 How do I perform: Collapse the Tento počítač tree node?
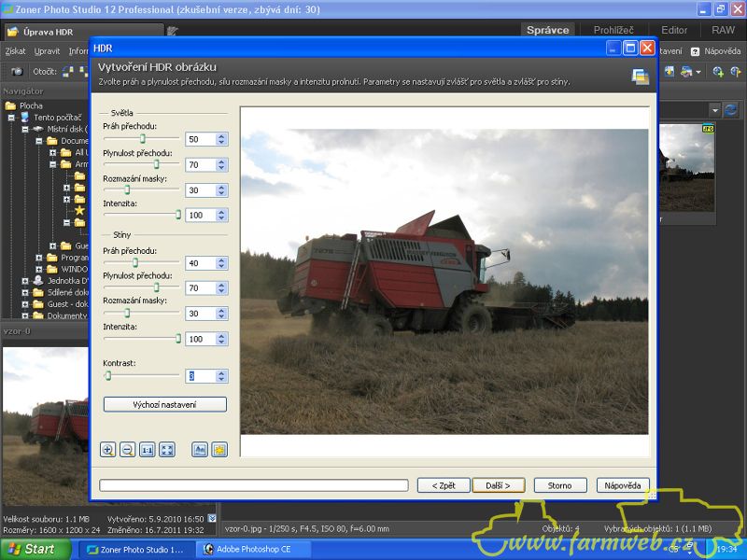click(11, 118)
